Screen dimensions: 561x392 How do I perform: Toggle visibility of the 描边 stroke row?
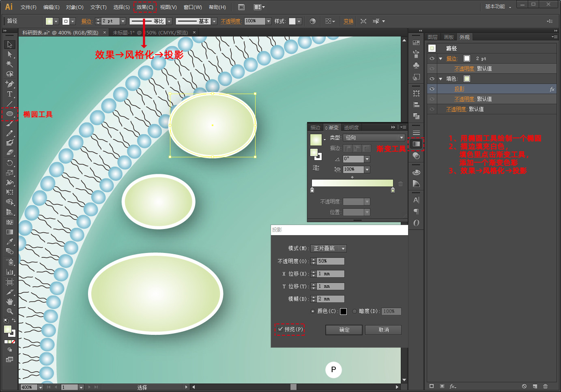pyautogui.click(x=432, y=58)
